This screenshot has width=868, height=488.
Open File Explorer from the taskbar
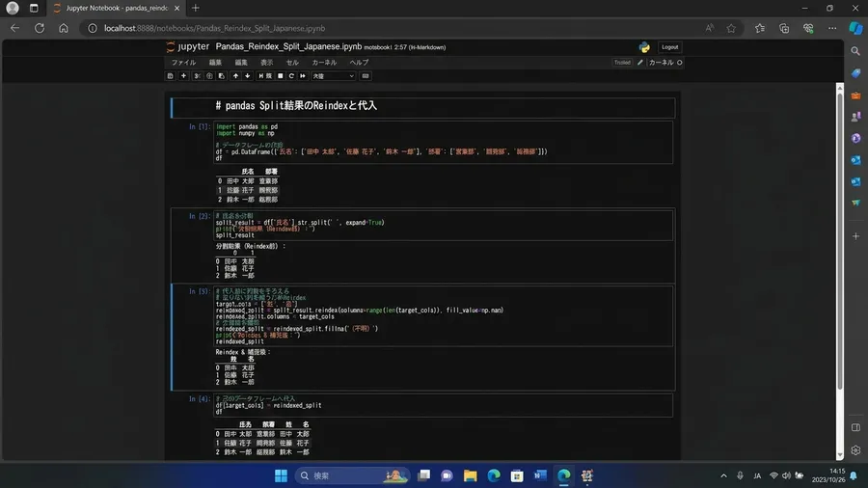pyautogui.click(x=470, y=475)
